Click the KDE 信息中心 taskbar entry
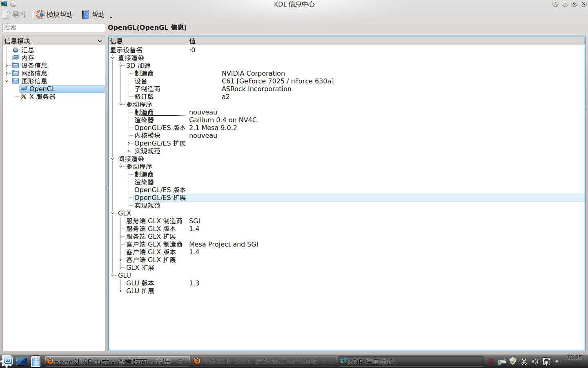 click(411, 361)
